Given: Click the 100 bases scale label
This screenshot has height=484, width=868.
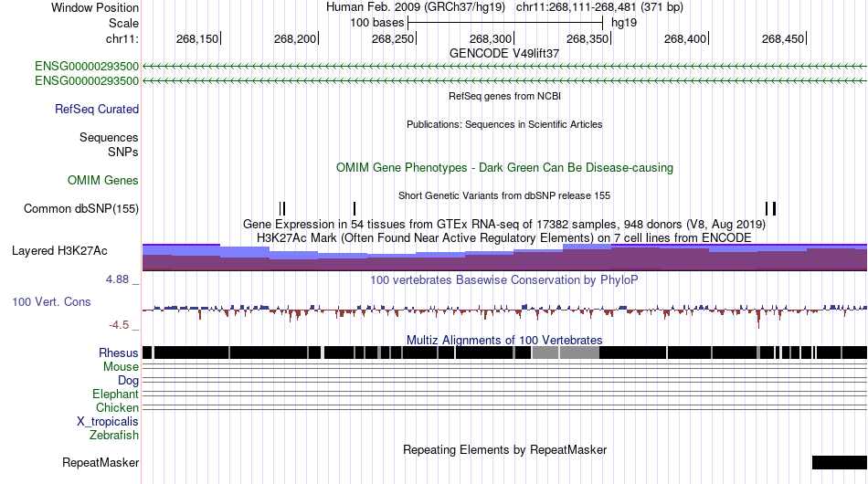Looking at the screenshot, I should (x=377, y=23).
